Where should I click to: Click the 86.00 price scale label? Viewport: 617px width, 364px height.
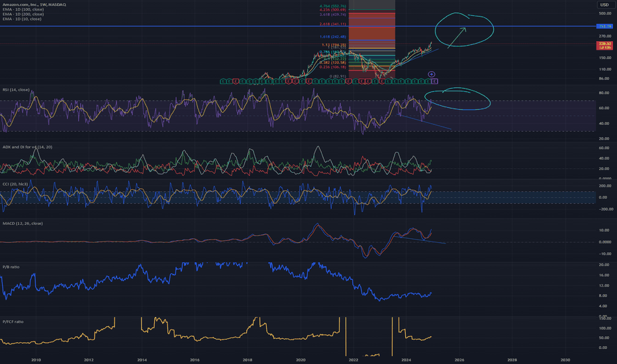coord(604,79)
